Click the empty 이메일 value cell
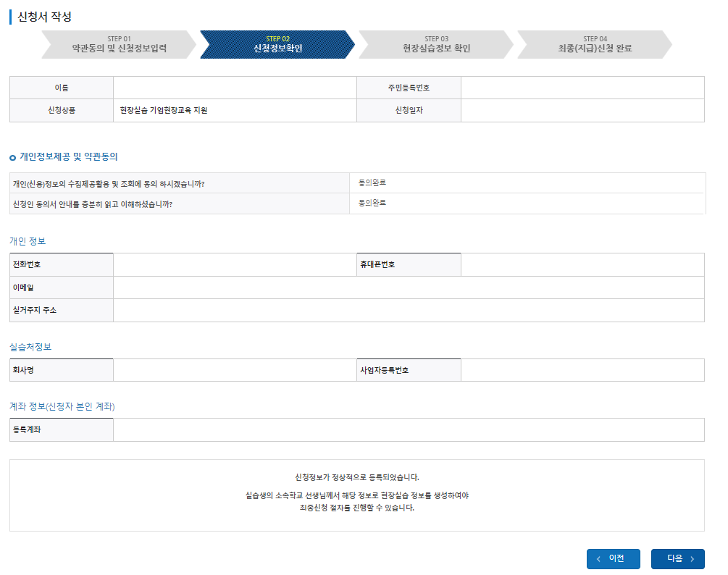 (409, 287)
